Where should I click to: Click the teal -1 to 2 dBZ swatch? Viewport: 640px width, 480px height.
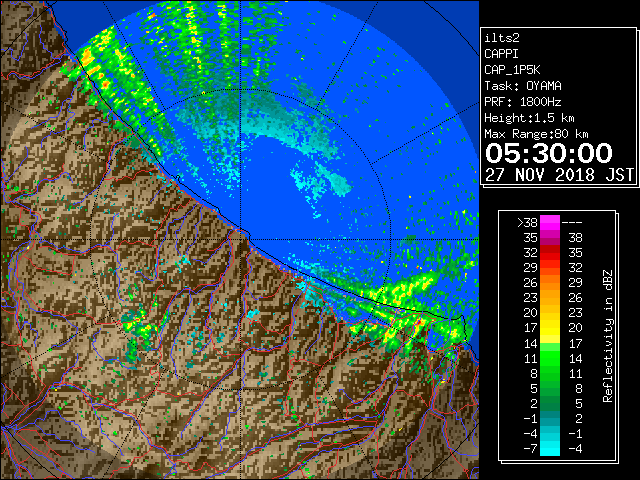click(x=550, y=418)
